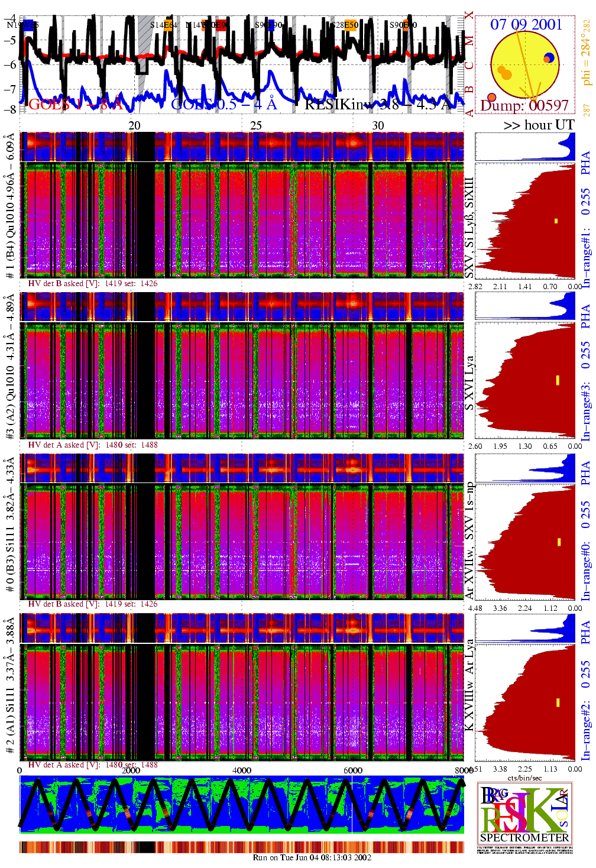Select the GOES 1 – 8 Å legend text
The width and height of the screenshot is (596, 868).
[x=75, y=105]
